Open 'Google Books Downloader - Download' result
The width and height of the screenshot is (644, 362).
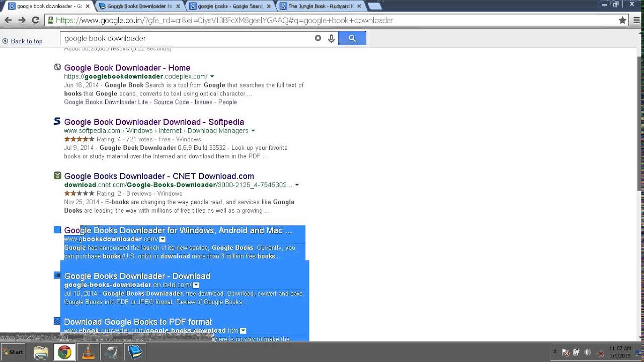pyautogui.click(x=137, y=276)
